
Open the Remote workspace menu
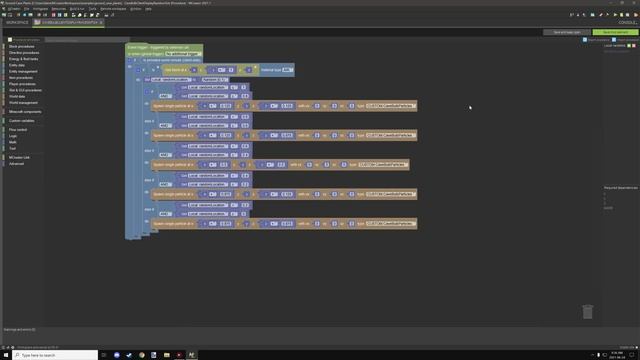point(113,9)
